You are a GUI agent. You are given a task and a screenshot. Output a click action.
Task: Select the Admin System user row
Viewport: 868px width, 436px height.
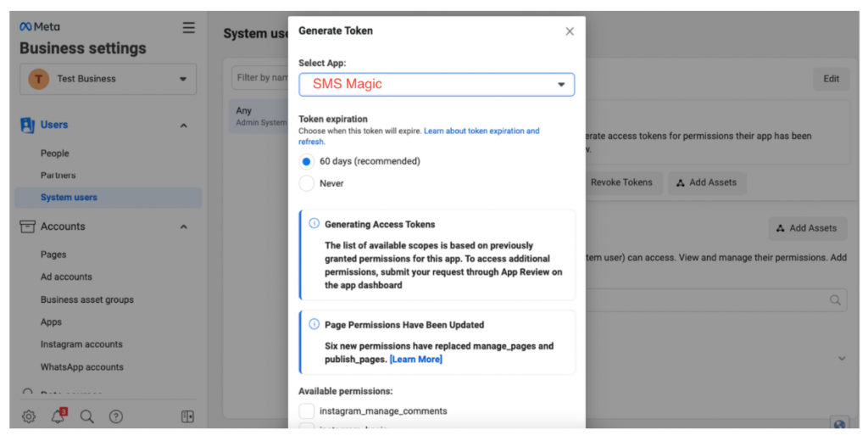(259, 116)
